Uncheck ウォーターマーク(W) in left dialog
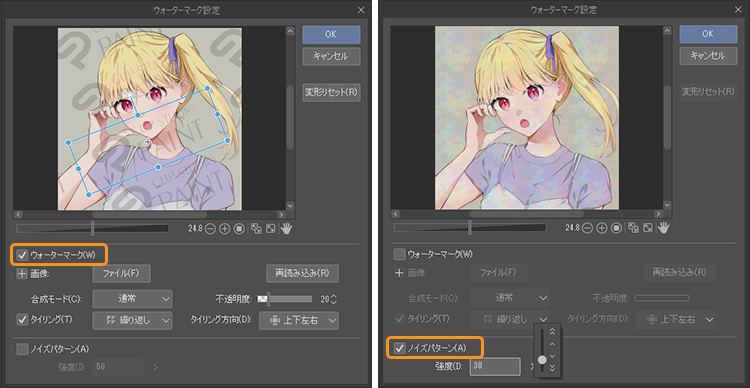The width and height of the screenshot is (750, 388). [x=22, y=255]
